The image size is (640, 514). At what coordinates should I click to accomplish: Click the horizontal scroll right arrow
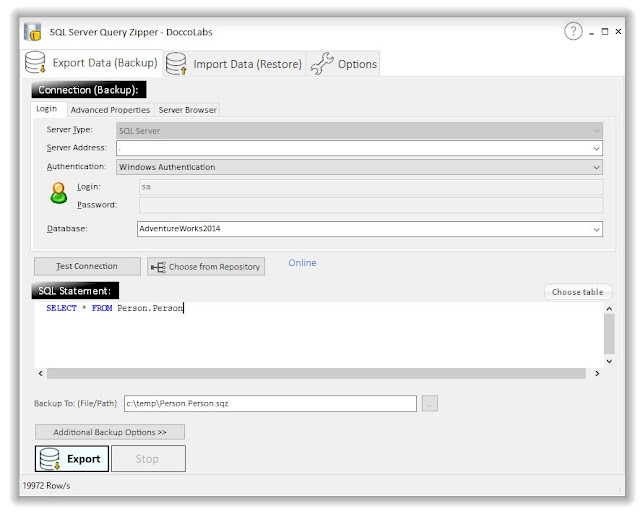597,373
